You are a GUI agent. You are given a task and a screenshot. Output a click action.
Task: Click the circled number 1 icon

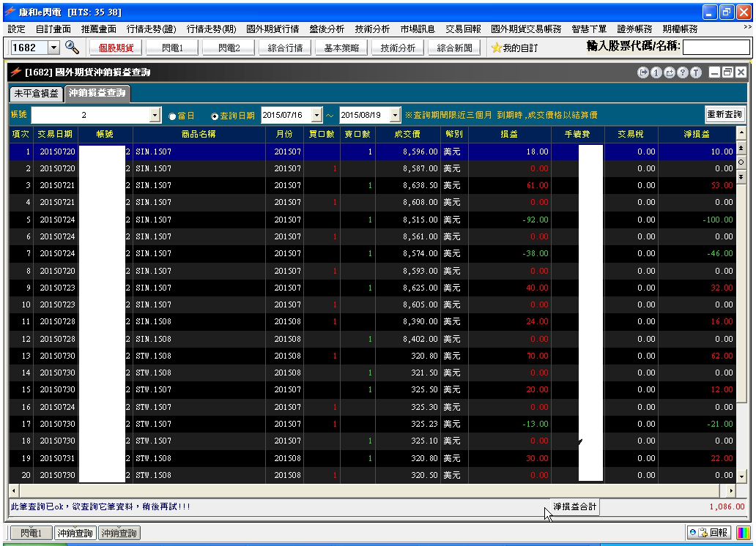(x=656, y=72)
